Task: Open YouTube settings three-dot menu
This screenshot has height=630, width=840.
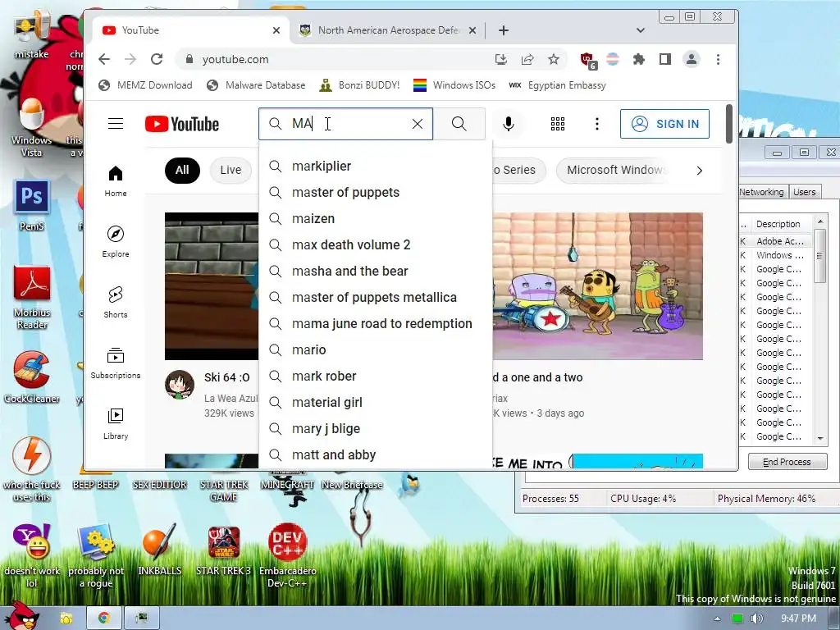Action: 597,124
